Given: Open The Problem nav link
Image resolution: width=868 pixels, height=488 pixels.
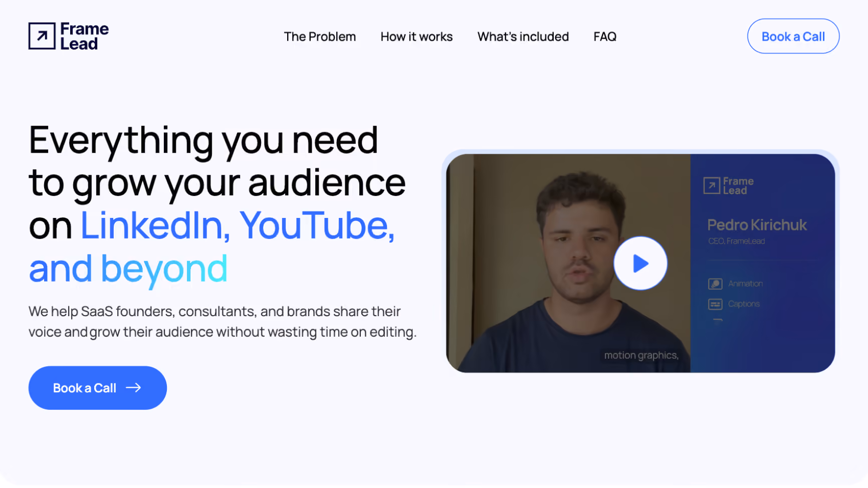Looking at the screenshot, I should tap(320, 37).
